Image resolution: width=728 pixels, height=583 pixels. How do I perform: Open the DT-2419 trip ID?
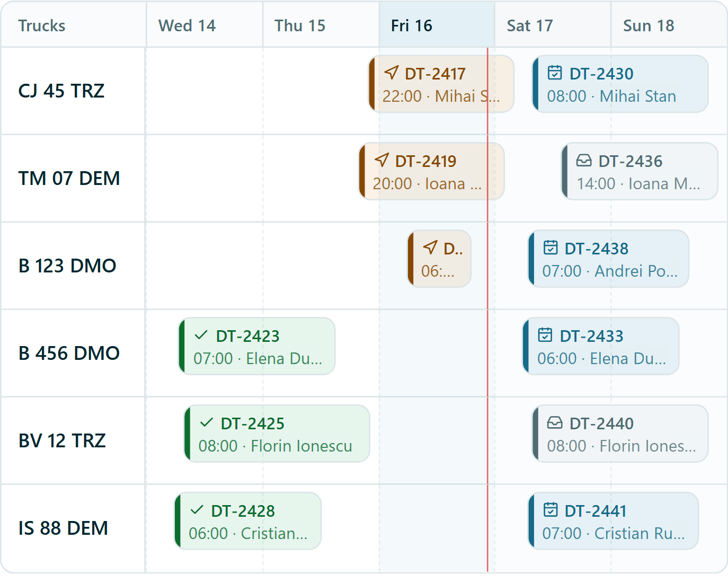click(425, 161)
